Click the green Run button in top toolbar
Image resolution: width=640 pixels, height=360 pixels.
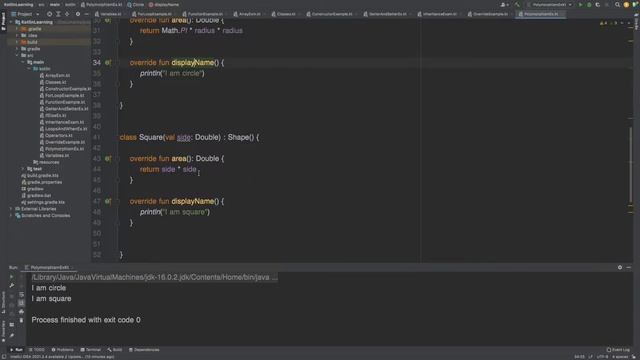pos(580,5)
